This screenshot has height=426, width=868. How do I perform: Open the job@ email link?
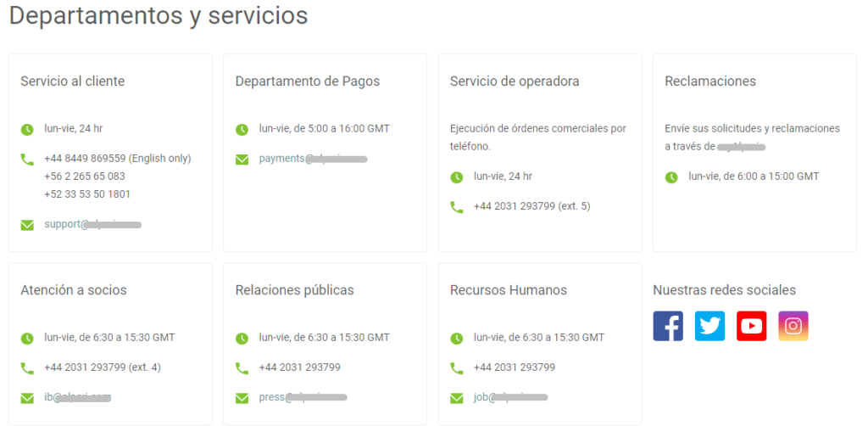coord(510,397)
